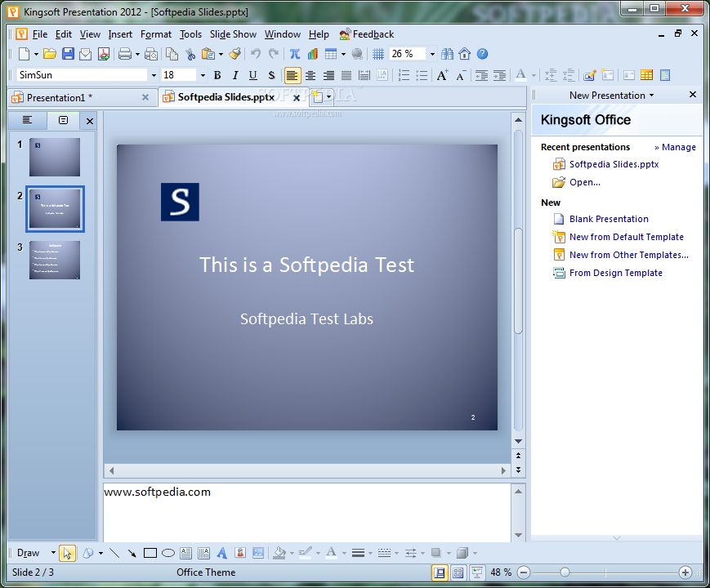Click the Help question mark icon

[x=482, y=55]
